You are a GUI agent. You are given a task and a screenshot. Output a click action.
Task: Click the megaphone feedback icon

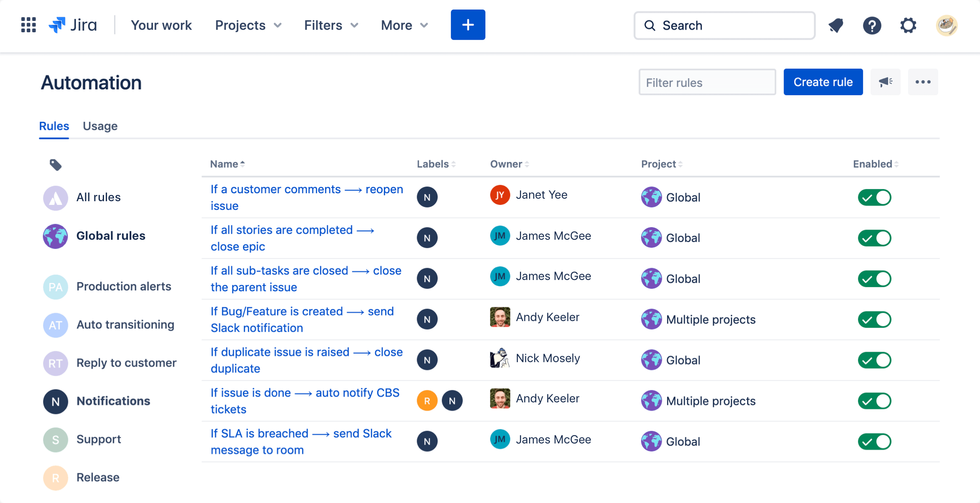[x=885, y=82]
